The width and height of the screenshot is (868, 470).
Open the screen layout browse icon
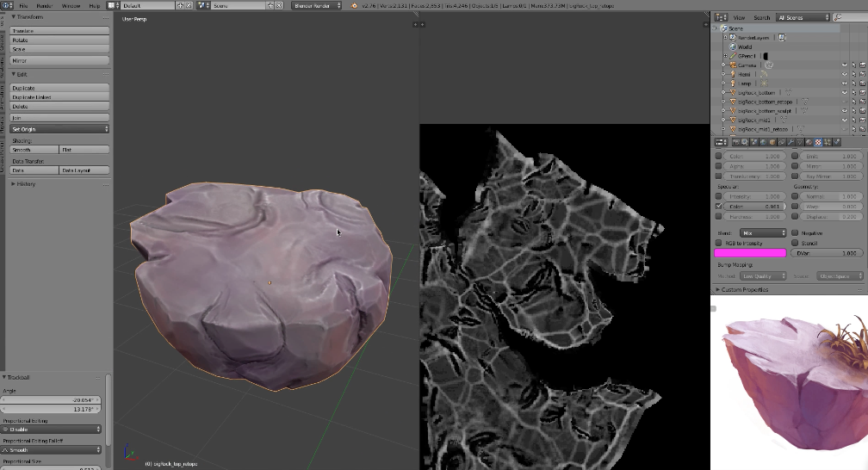(114, 5)
